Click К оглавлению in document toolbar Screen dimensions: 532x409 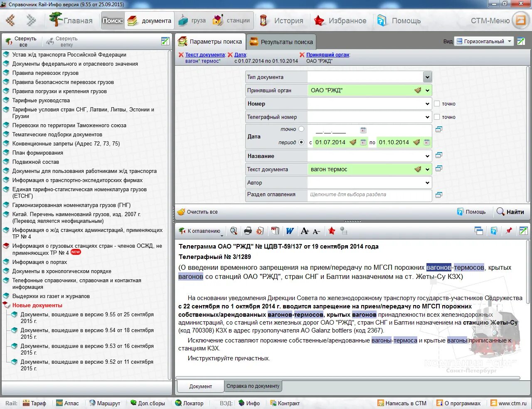[200, 231]
